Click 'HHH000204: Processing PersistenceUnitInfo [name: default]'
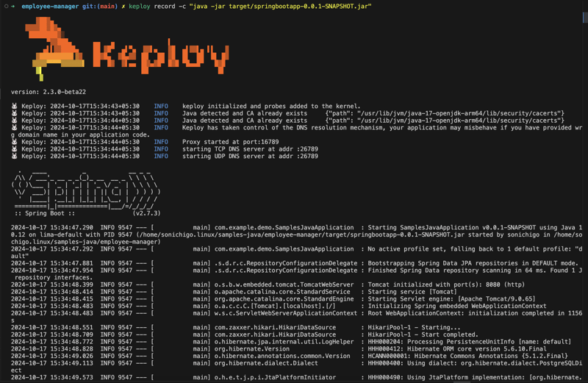This screenshot has width=588, height=383. [470, 341]
